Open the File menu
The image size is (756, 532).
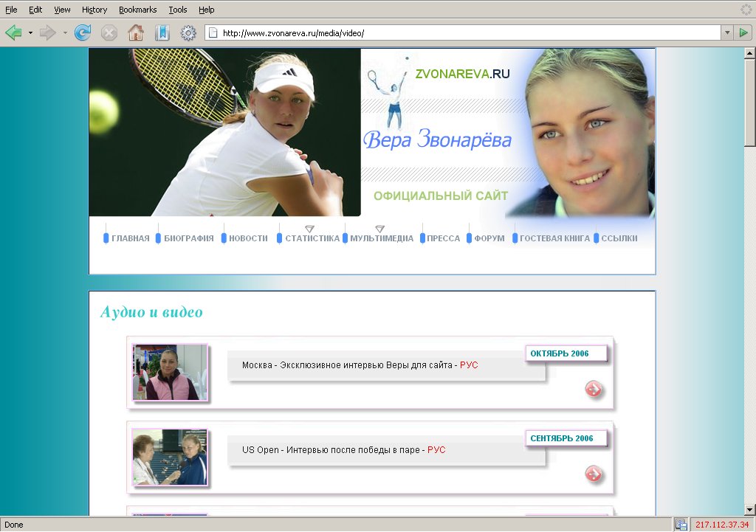tap(11, 10)
